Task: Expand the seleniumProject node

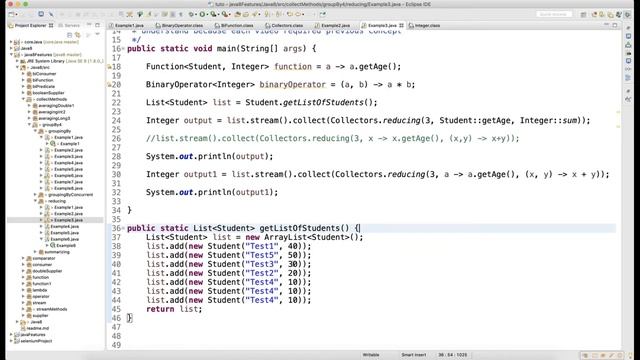Action: 11,341
